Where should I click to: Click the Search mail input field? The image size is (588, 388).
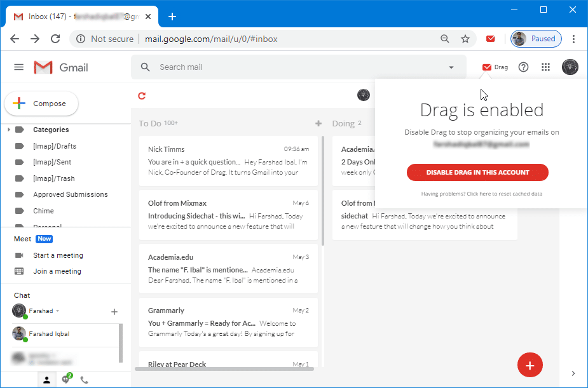tap(292, 67)
